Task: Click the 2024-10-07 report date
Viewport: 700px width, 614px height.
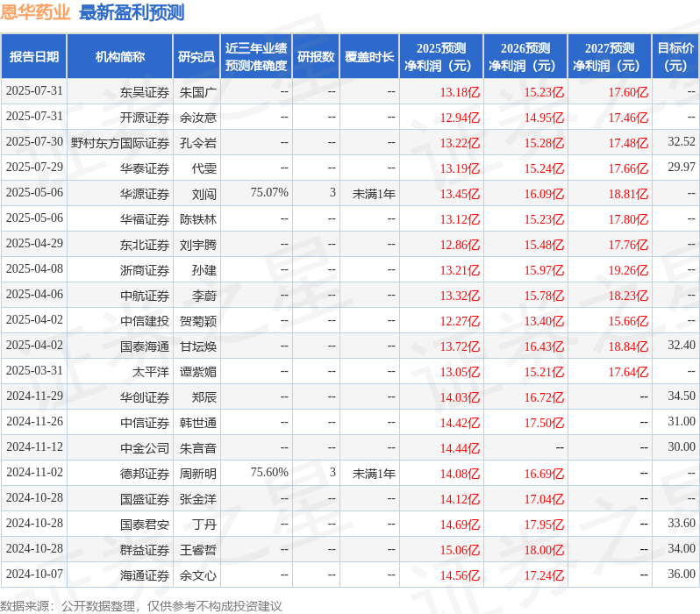Action: click(x=34, y=575)
